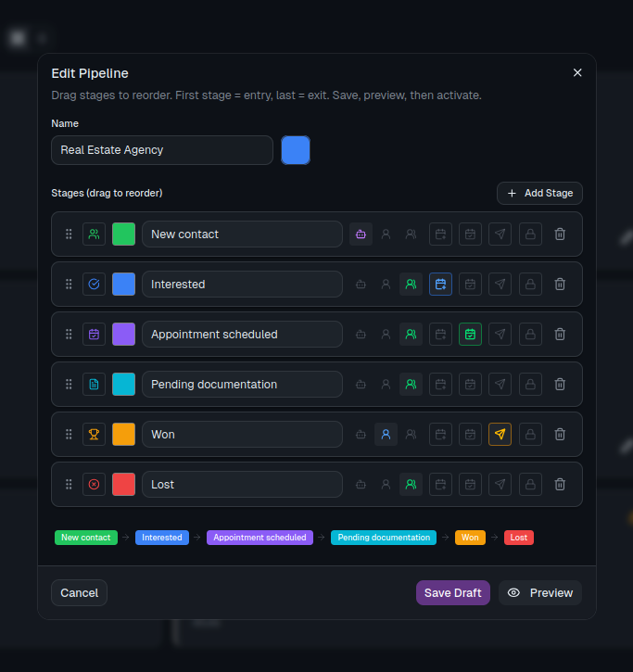Open the checkmark stage icon picker for Interested
The width and height of the screenshot is (633, 672).
(x=94, y=285)
